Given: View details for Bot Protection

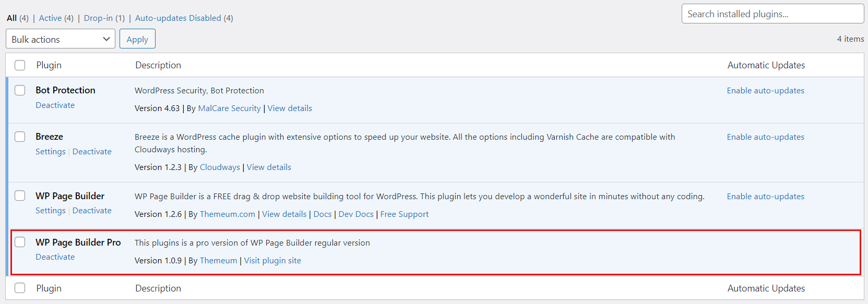Looking at the screenshot, I should [x=290, y=108].
